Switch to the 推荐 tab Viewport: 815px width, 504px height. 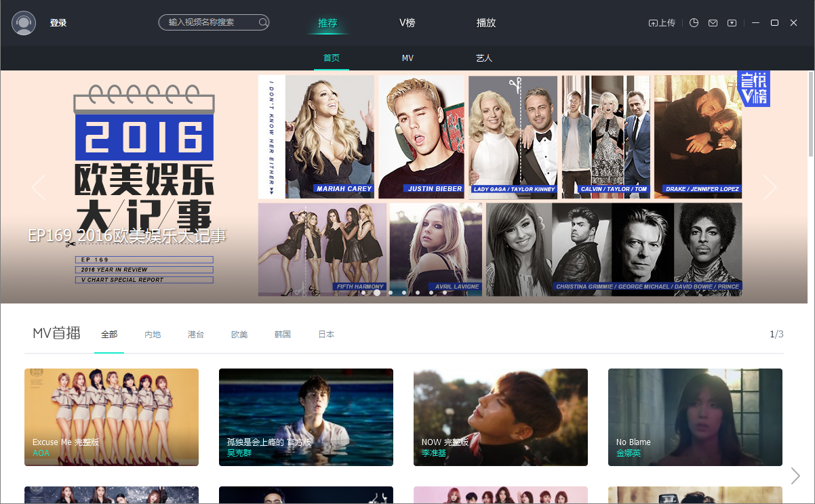pyautogui.click(x=327, y=23)
